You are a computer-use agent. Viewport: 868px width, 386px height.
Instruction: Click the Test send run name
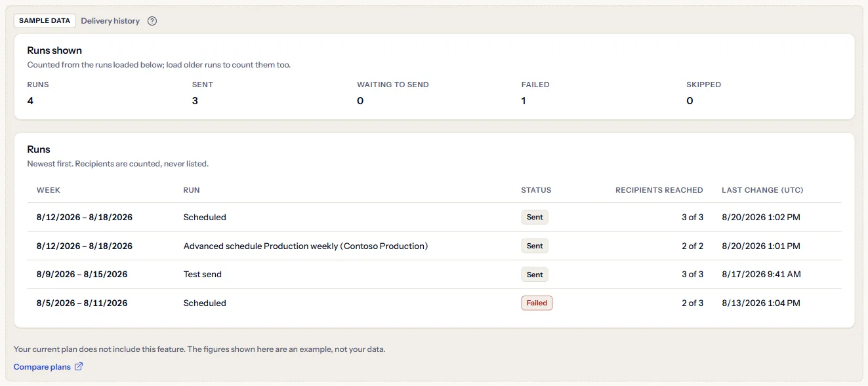pyautogui.click(x=203, y=275)
